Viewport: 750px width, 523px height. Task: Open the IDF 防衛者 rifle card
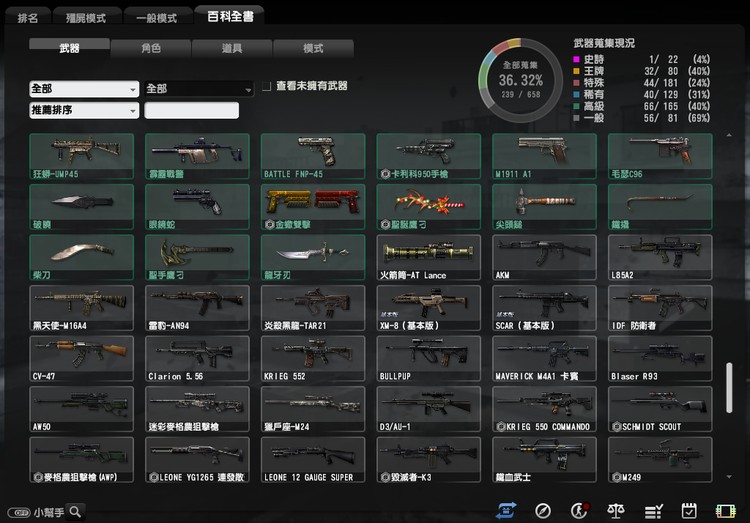point(660,308)
